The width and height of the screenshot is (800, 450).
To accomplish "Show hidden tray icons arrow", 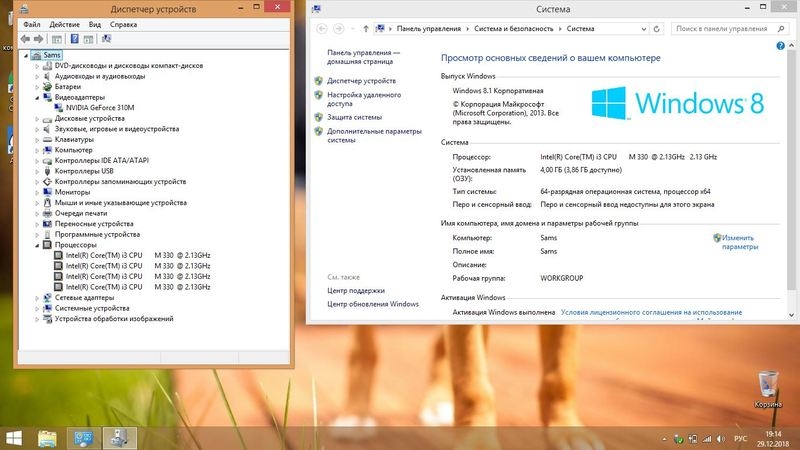I will pos(664,439).
